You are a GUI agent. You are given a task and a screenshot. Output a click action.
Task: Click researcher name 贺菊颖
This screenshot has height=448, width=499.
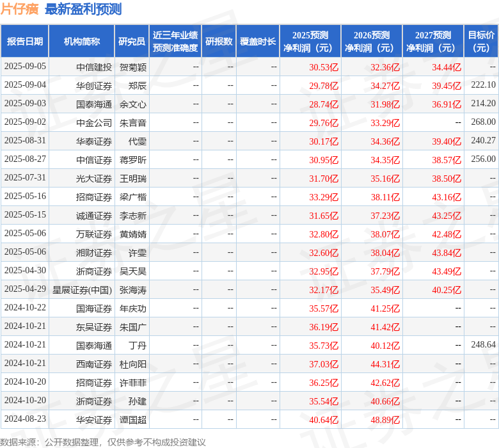pos(133,67)
